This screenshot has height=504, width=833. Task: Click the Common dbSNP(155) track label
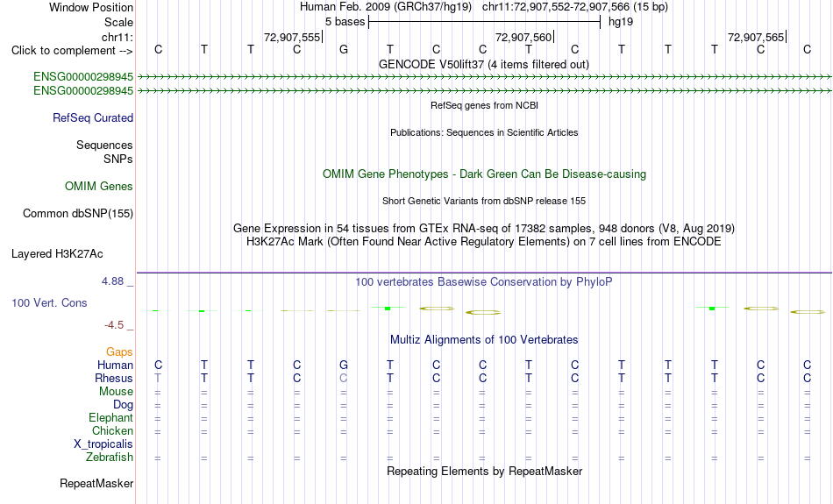(x=78, y=214)
